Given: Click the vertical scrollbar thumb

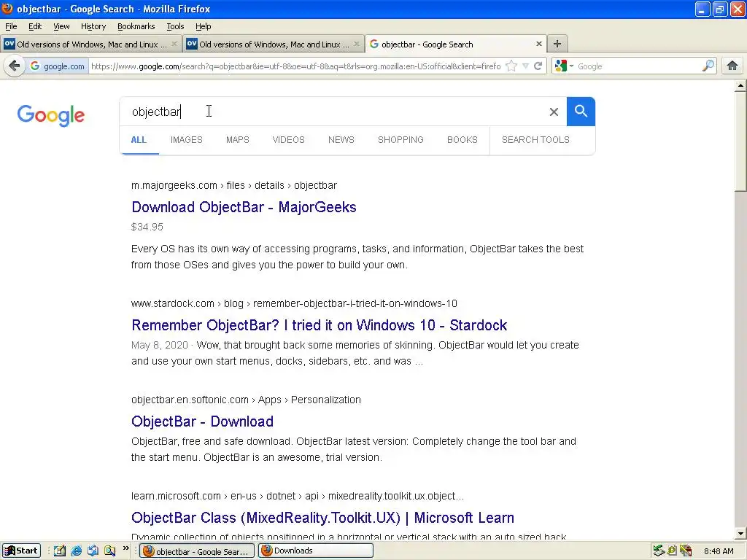Looking at the screenshot, I should tap(740, 142).
